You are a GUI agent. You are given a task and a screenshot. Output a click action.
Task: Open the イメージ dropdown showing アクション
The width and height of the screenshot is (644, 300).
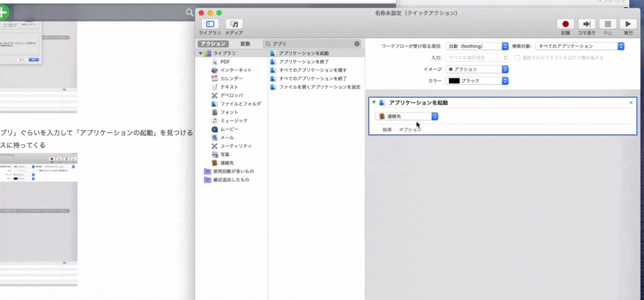(x=477, y=70)
